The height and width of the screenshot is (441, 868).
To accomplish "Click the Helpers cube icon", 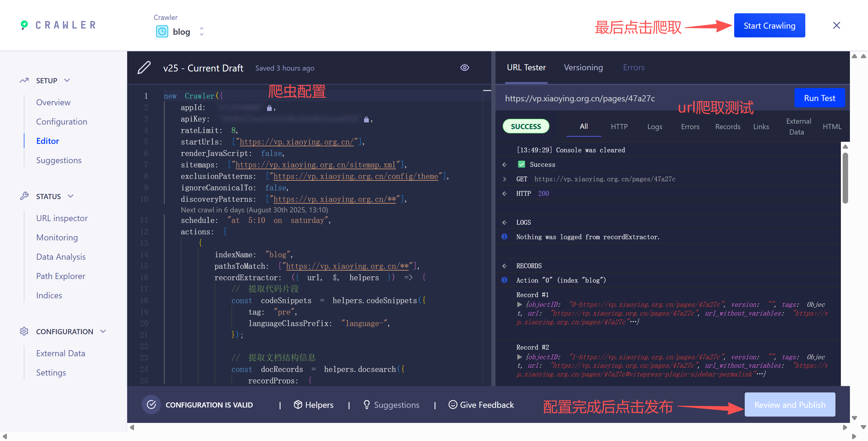I will coord(297,404).
